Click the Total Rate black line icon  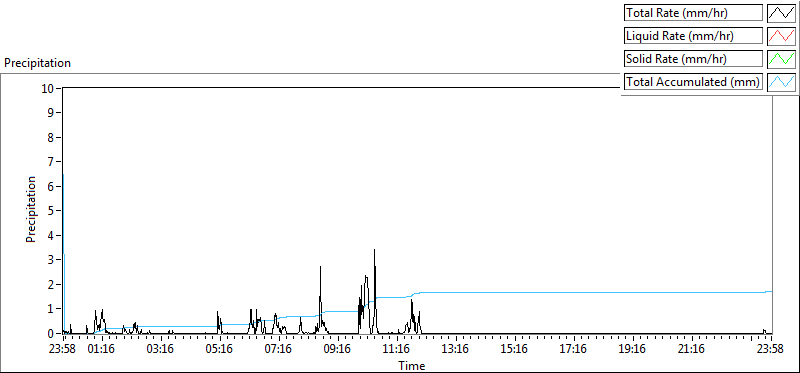pyautogui.click(x=781, y=13)
